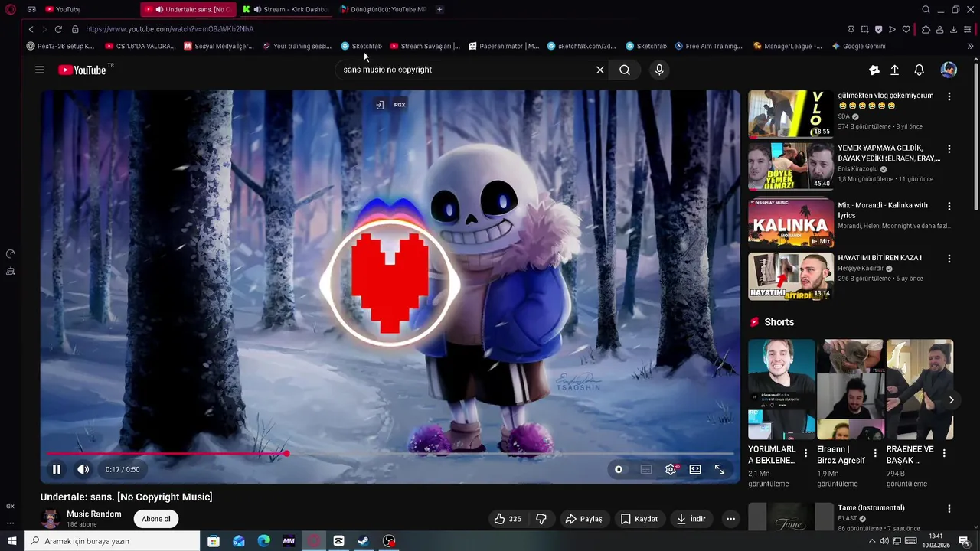Start voice search with microphone

[x=659, y=70]
